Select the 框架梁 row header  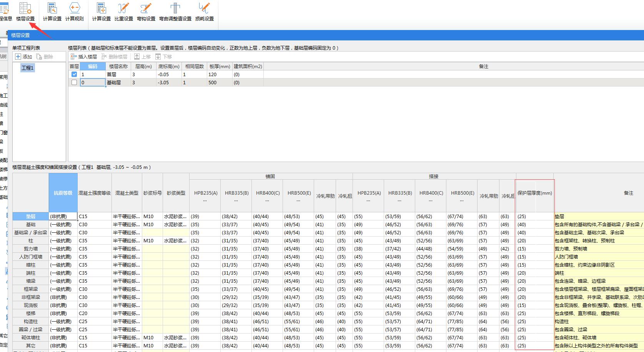click(x=31, y=289)
